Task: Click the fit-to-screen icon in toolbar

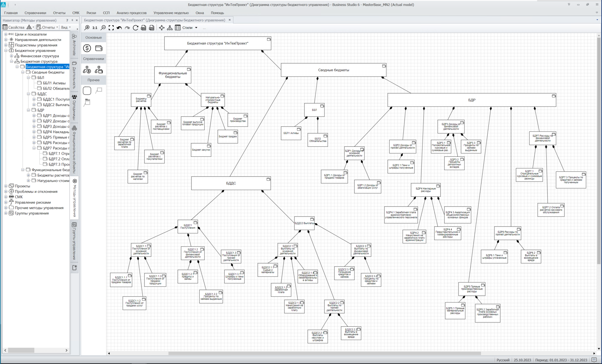Action: [x=111, y=28]
